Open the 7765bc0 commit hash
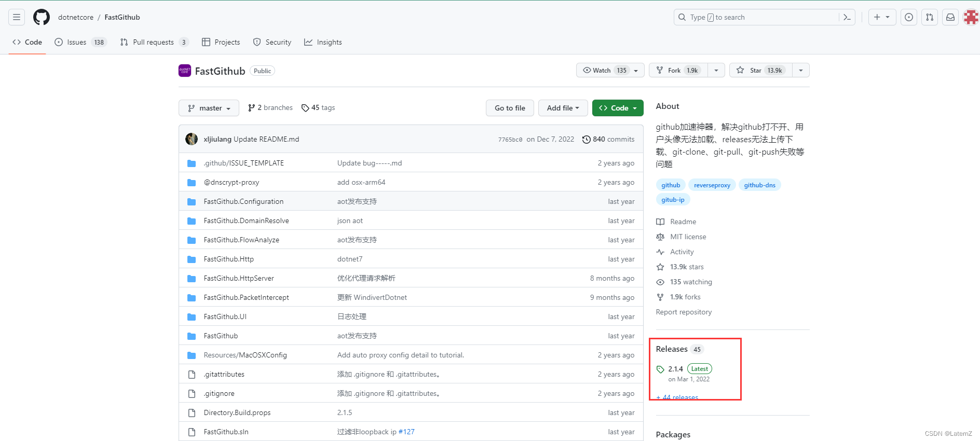The image size is (980, 441). click(x=510, y=140)
